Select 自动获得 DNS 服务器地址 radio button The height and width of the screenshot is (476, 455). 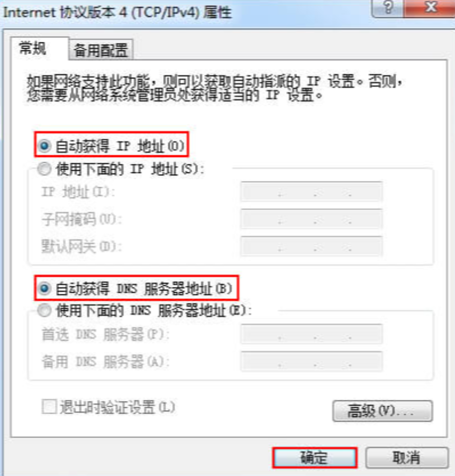(x=44, y=288)
